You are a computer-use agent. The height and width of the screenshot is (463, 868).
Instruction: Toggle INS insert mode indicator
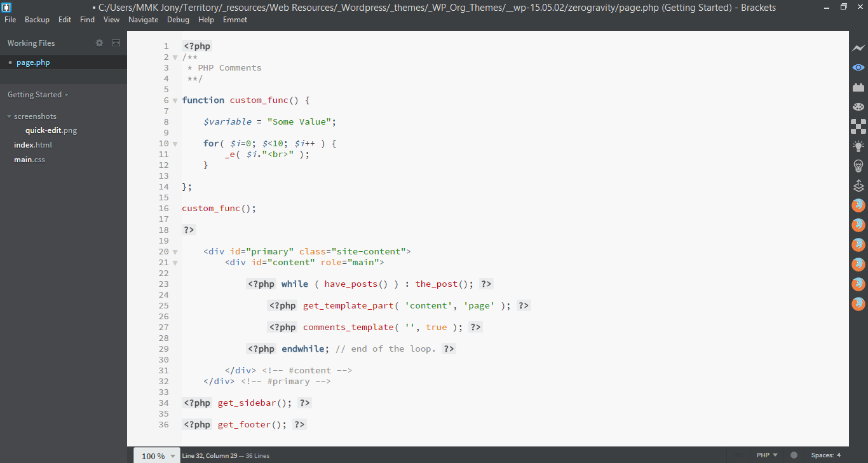(739, 455)
